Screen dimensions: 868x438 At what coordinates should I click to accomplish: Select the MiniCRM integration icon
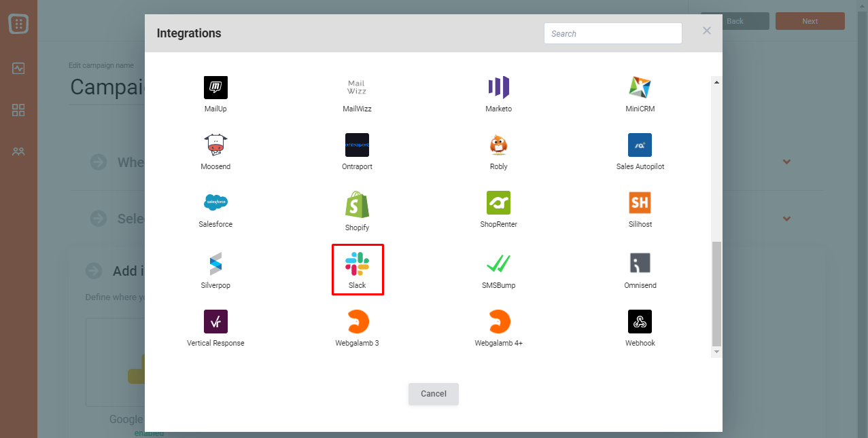(640, 88)
